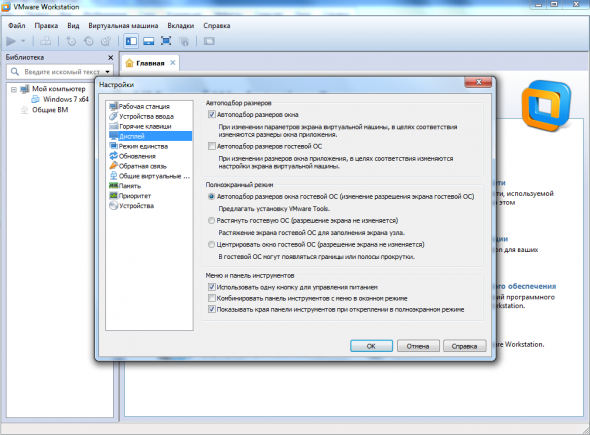Select Устройства ввода settings category
Image resolution: width=590 pixels, height=435 pixels.
(146, 116)
